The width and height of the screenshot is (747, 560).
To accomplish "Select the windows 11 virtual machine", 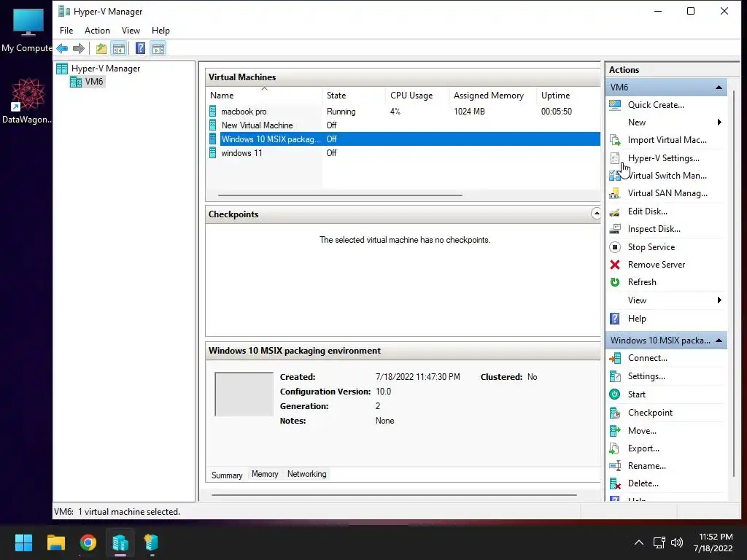I will pos(241,153).
